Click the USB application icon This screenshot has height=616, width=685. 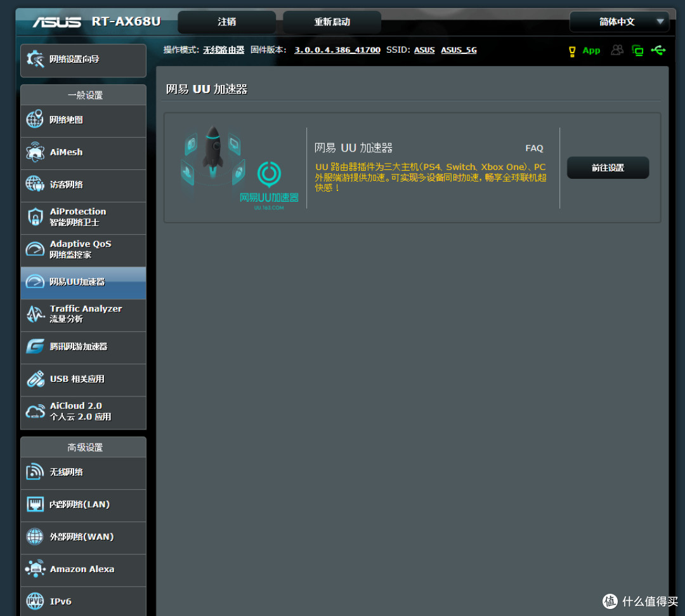35,379
